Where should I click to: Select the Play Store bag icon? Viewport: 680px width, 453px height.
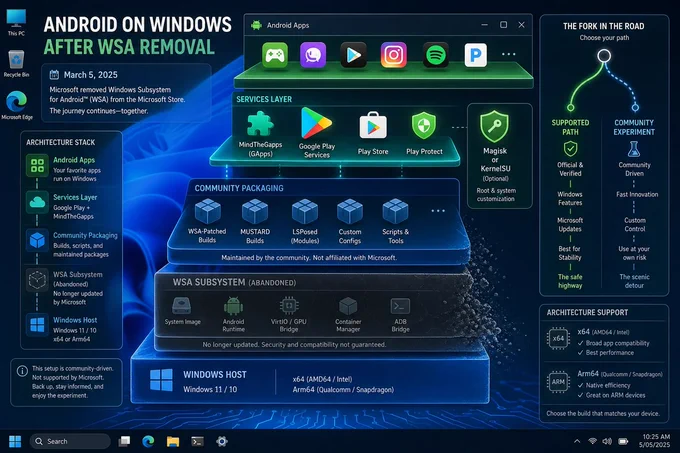(373, 127)
